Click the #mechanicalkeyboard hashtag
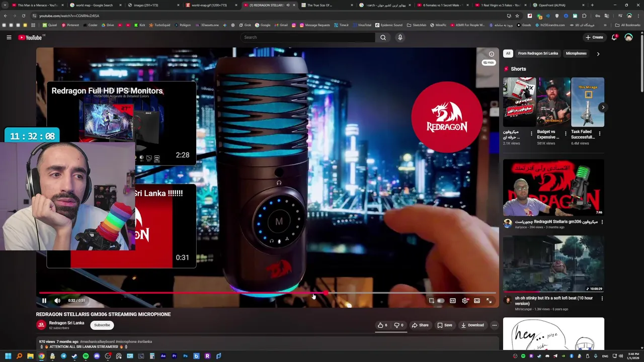Viewport: 644px width, 362px height. tap(97, 342)
